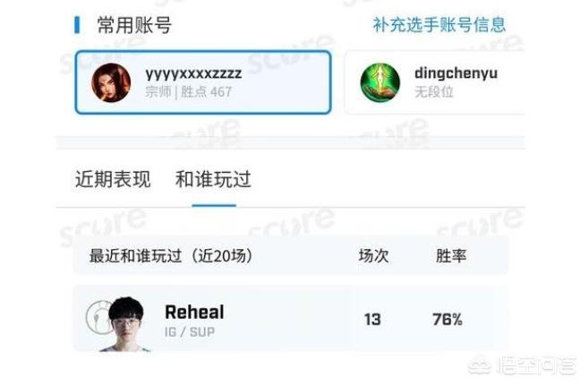
Task: Select the dingchenyu account card
Action: (x=435, y=82)
